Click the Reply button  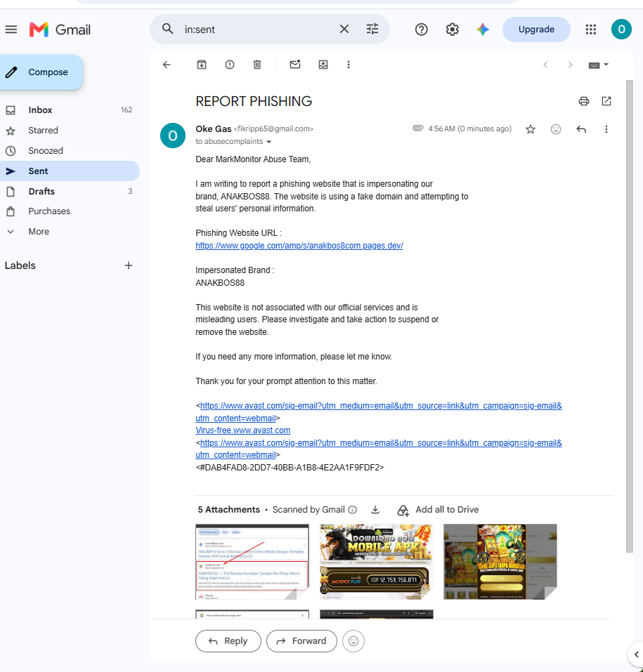(x=228, y=640)
